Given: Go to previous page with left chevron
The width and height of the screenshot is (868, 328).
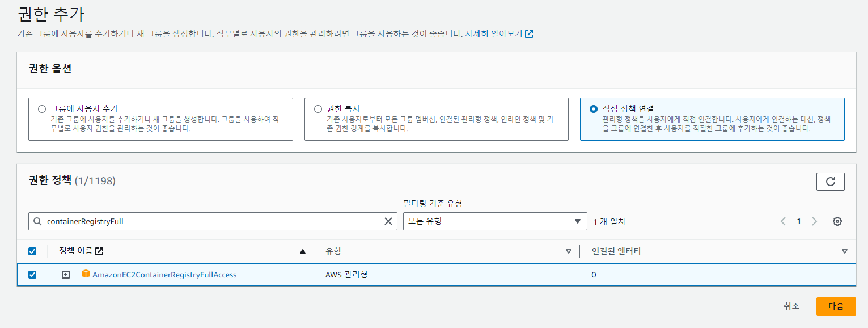Looking at the screenshot, I should (783, 221).
